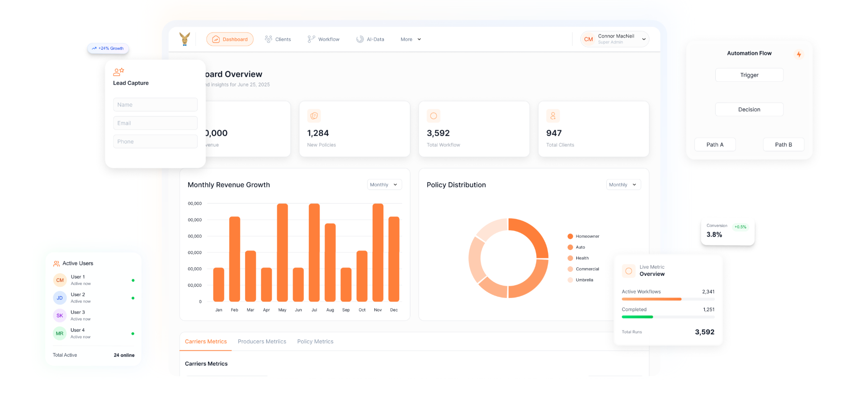Expand Connor MacNeil account dropdown chevron
This screenshot has height=397, width=868.
click(x=644, y=39)
